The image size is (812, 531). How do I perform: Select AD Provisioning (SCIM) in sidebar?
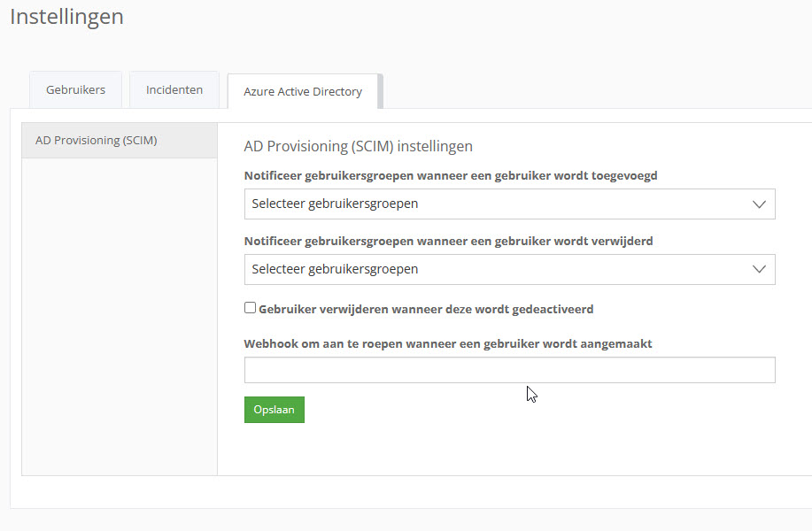point(120,140)
